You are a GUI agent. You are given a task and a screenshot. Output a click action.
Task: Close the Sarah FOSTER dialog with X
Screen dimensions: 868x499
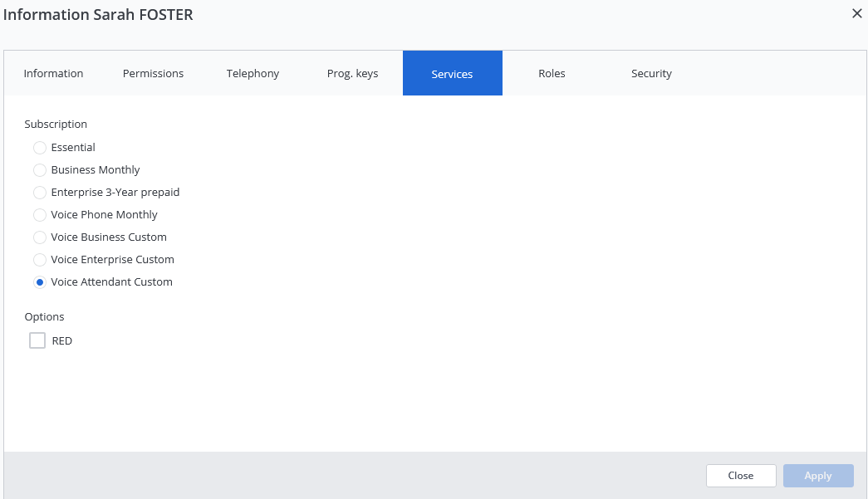click(856, 14)
